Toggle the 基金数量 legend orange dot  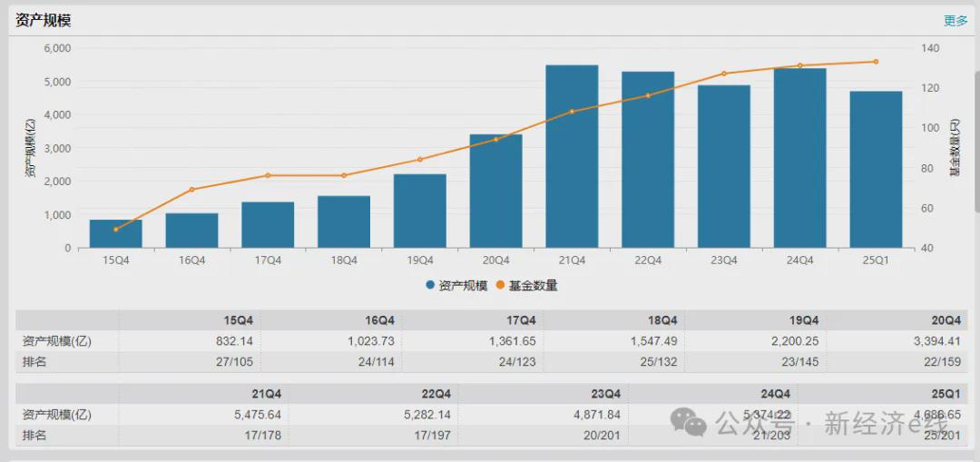point(498,285)
